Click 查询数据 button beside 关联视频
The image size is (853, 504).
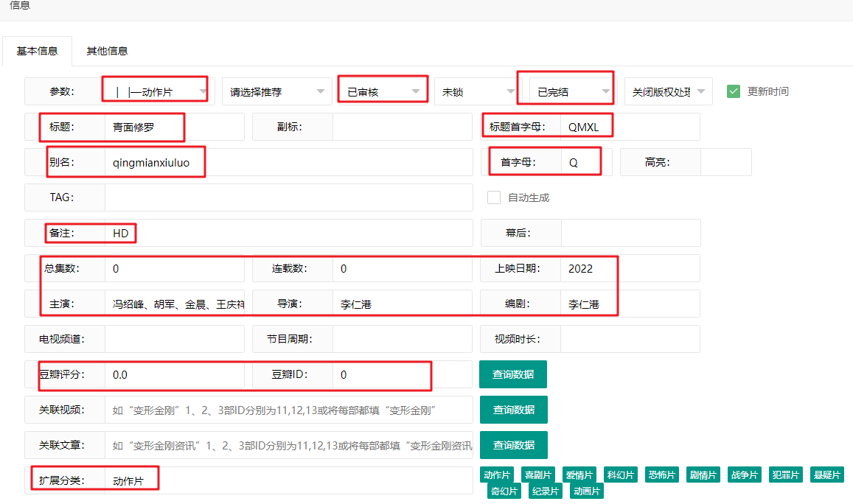(x=514, y=410)
